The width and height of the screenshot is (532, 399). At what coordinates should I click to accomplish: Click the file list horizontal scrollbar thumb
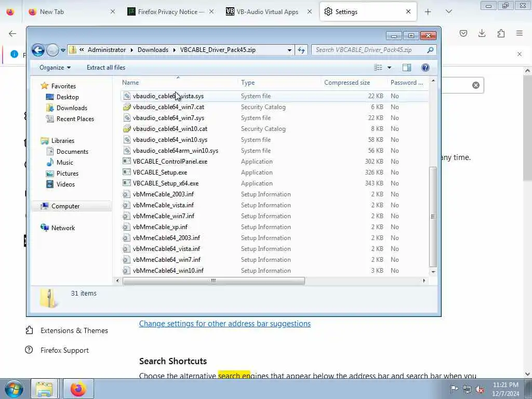coord(214,281)
